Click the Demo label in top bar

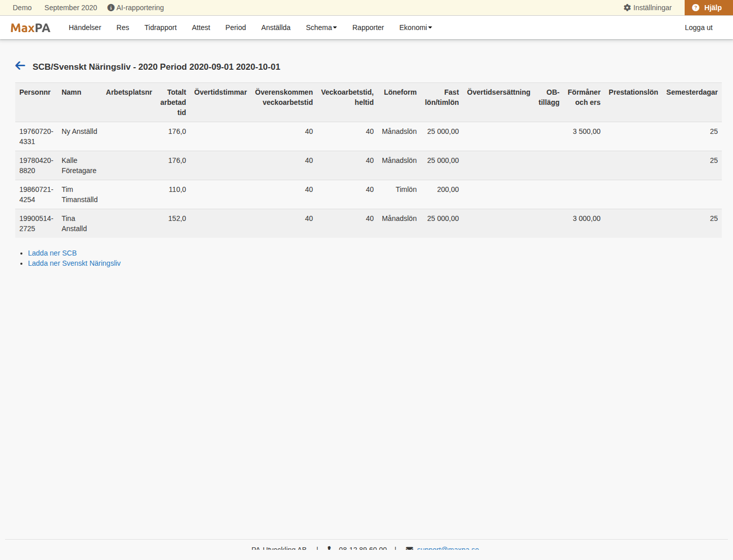[x=22, y=8]
